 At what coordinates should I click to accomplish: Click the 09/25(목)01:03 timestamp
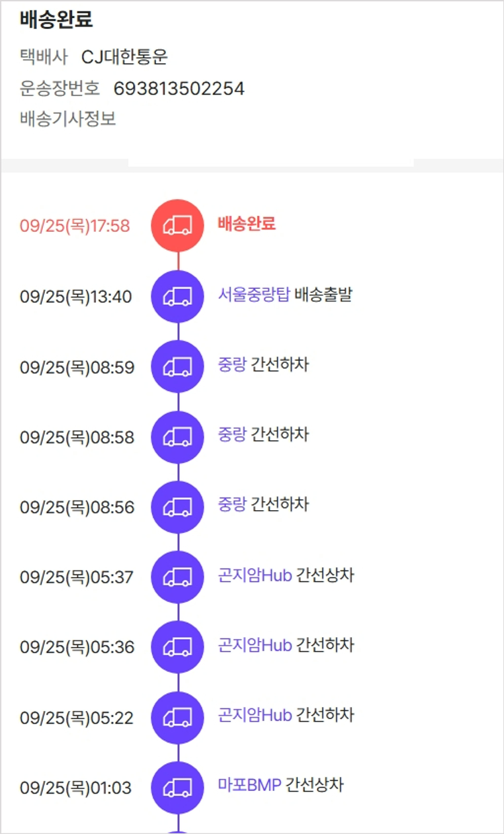pyautogui.click(x=75, y=788)
